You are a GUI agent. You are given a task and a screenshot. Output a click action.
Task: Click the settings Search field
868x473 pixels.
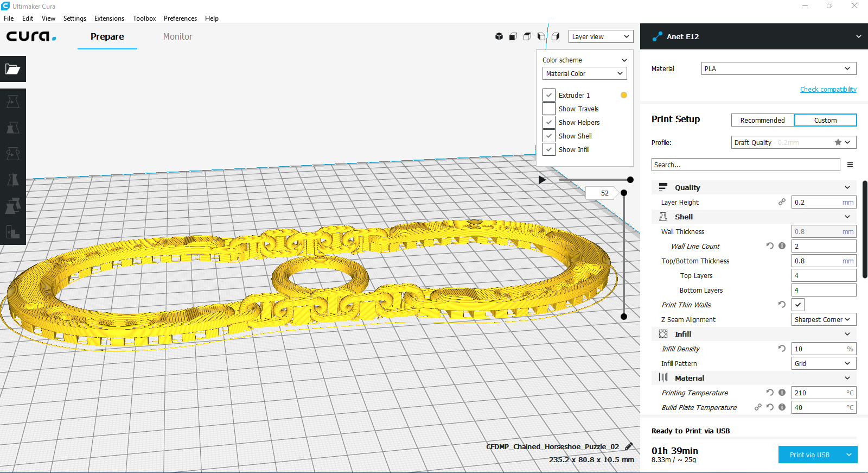point(746,165)
